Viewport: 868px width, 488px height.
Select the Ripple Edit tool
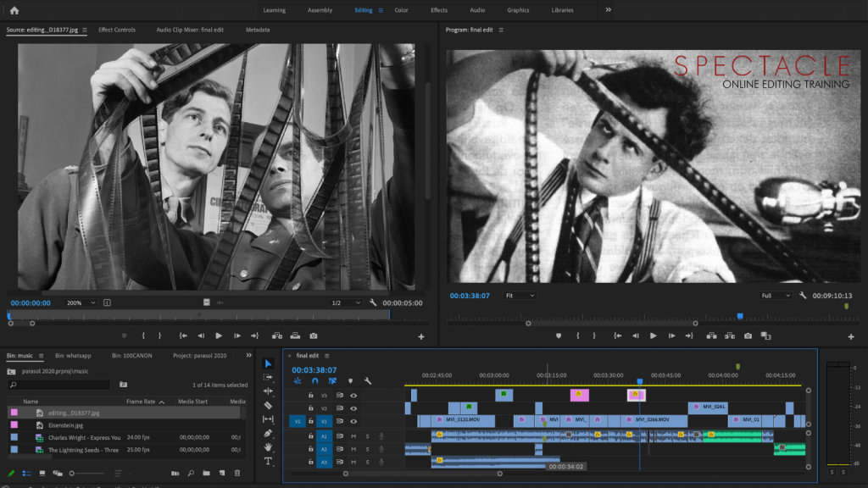pos(268,391)
